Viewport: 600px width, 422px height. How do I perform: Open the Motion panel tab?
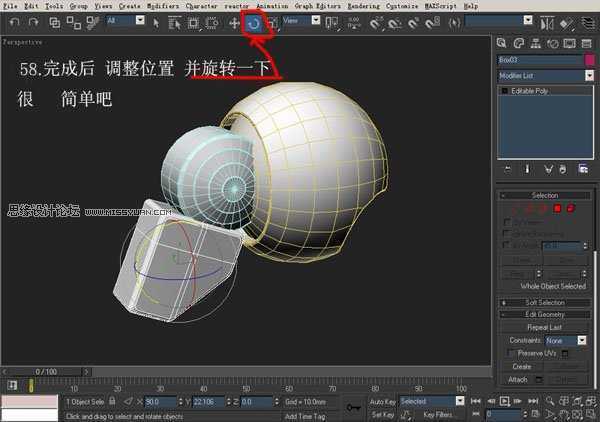tap(553, 43)
